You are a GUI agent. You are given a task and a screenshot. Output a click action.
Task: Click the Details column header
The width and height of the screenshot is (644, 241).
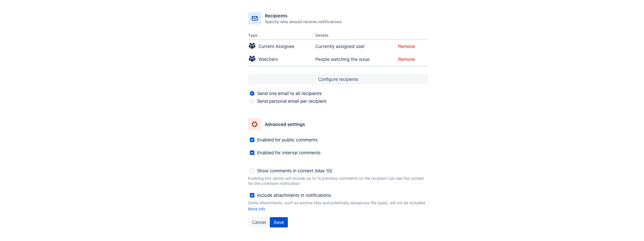(x=322, y=35)
